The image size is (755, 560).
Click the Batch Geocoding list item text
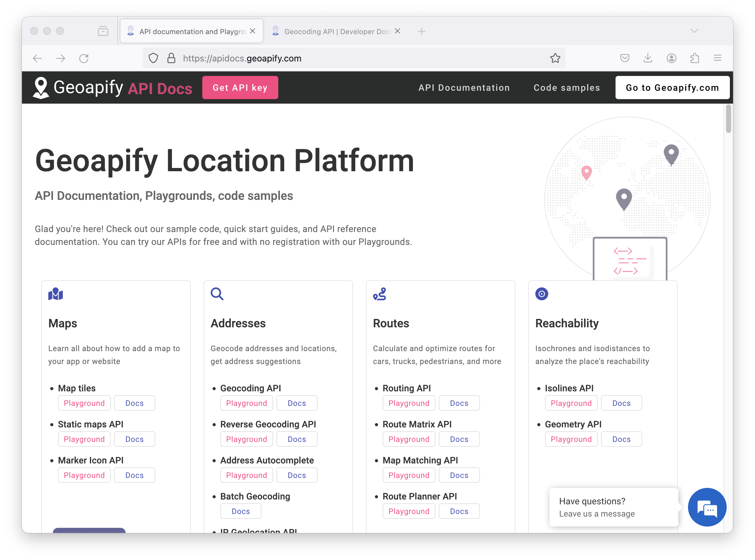pyautogui.click(x=255, y=497)
